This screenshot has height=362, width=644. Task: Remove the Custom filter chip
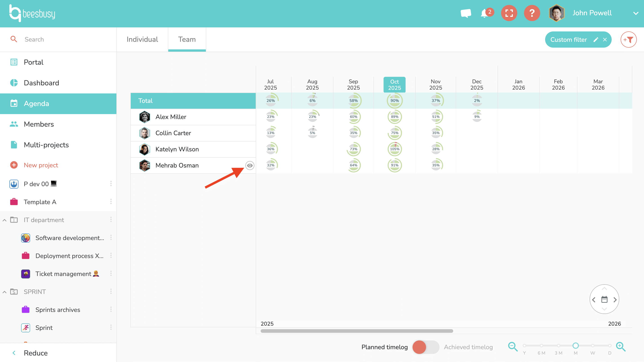point(605,40)
